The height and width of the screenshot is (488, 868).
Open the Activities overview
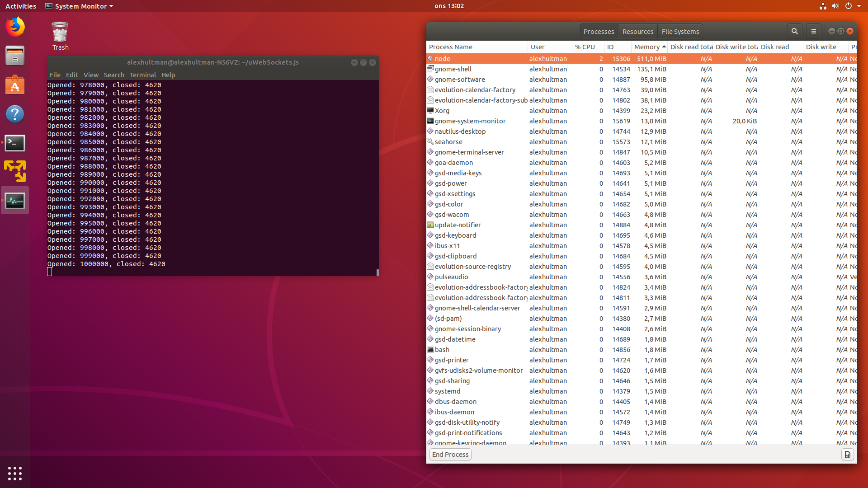(x=21, y=6)
